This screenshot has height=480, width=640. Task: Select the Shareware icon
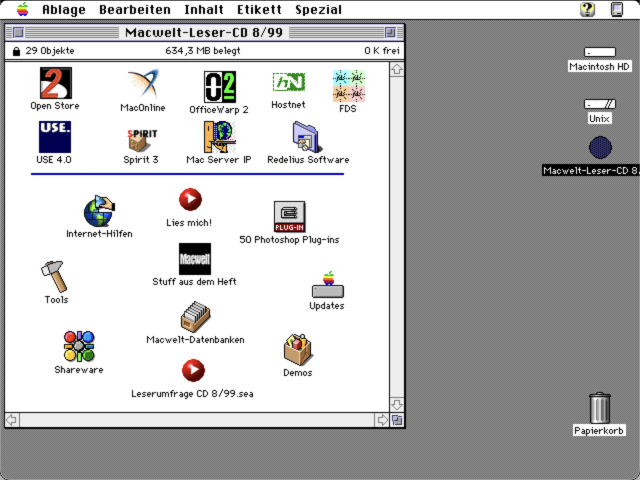coord(79,346)
